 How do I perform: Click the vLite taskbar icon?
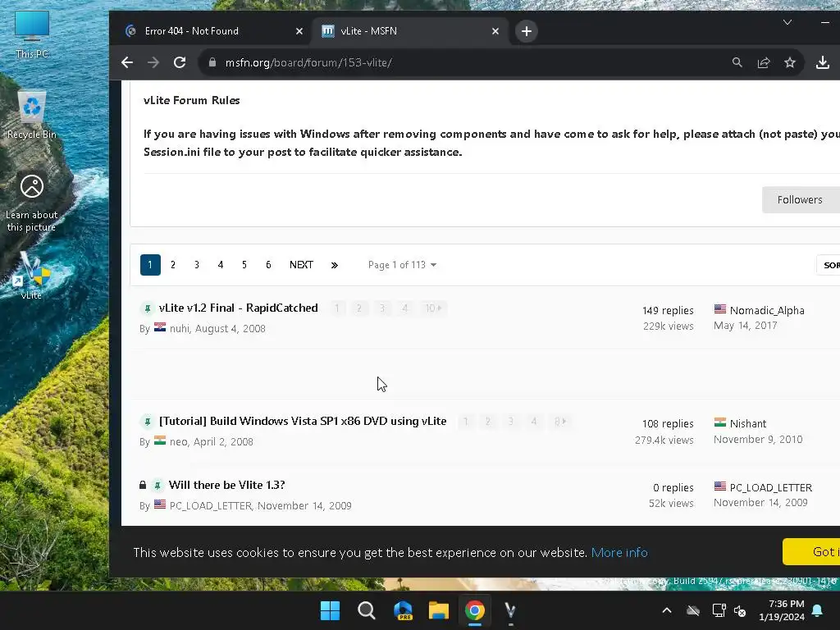(510, 610)
